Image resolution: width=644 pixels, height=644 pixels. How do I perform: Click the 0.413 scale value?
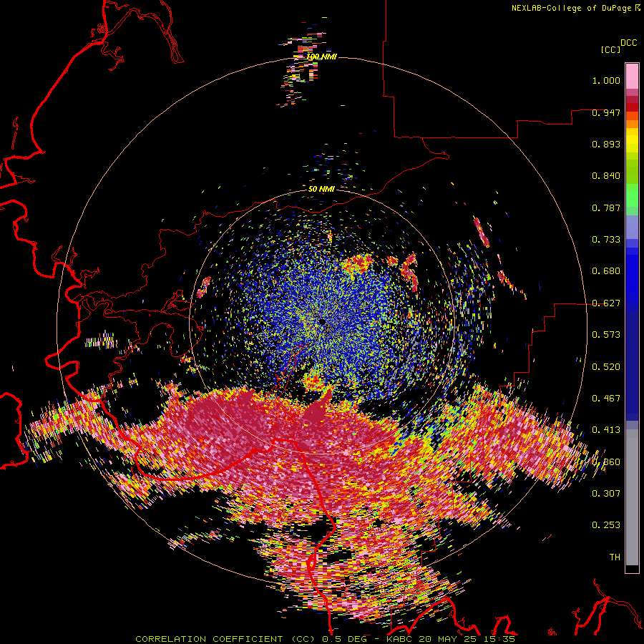(x=606, y=430)
